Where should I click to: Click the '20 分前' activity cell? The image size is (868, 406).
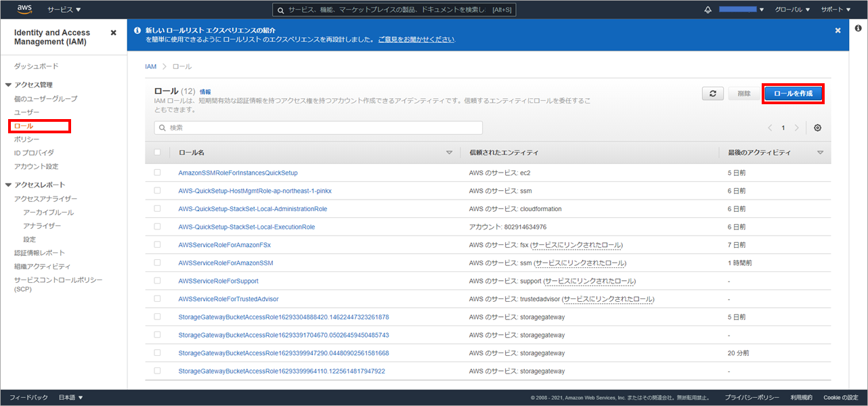pos(739,353)
